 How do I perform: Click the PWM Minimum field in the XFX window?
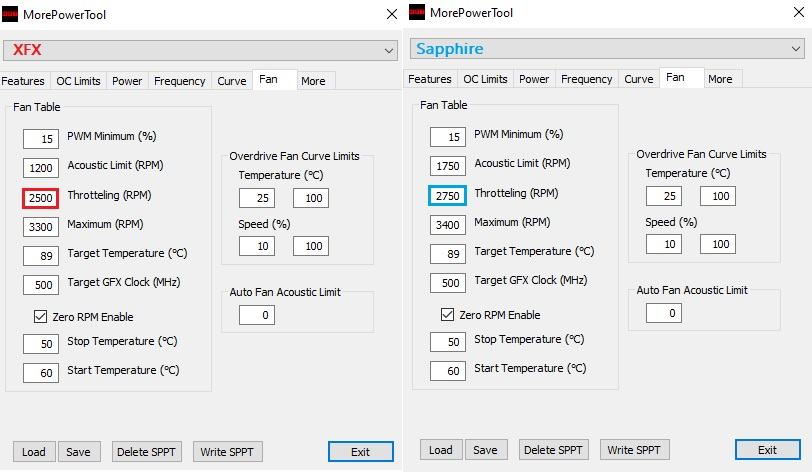point(41,139)
